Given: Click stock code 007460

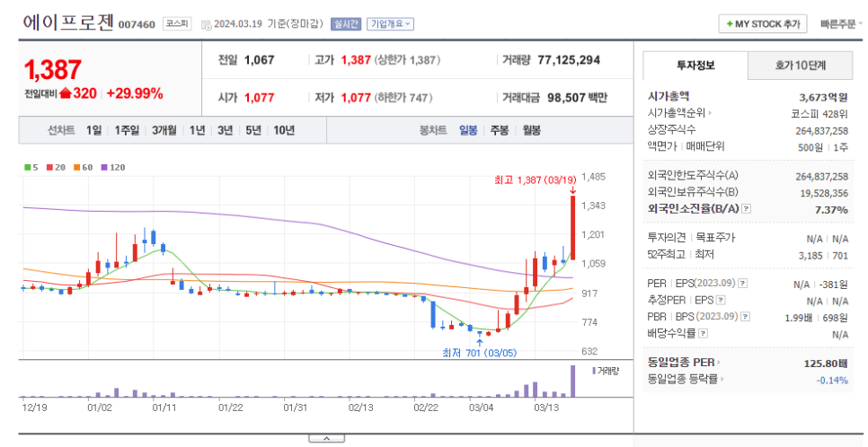Looking at the screenshot, I should click(x=137, y=24).
